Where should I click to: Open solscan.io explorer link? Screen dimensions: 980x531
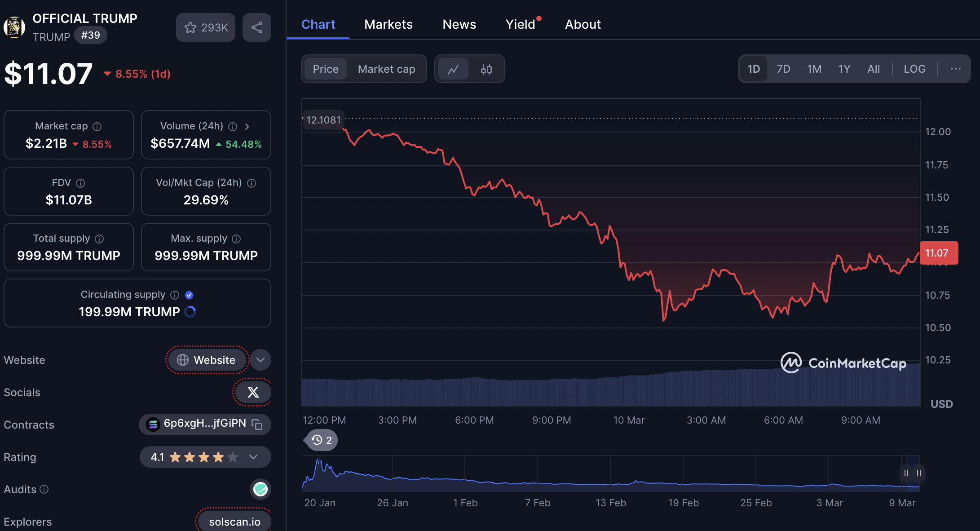point(234,522)
